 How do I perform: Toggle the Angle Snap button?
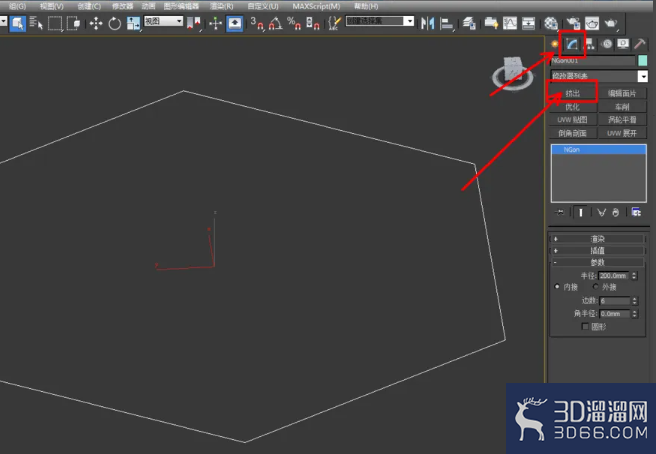276,23
